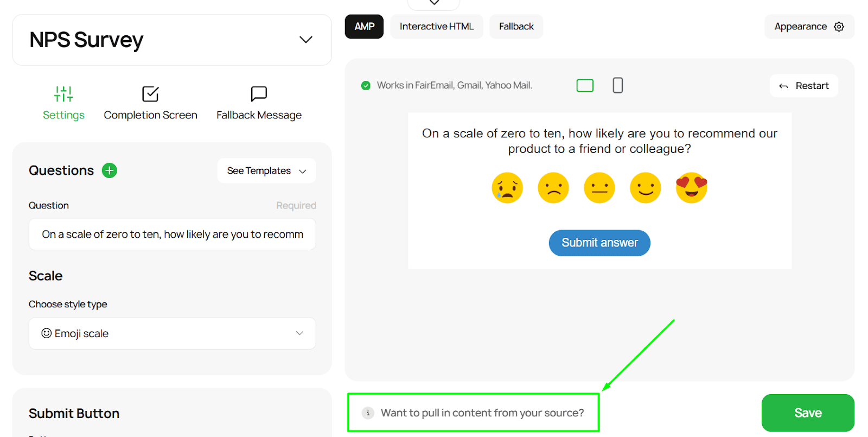The width and height of the screenshot is (868, 437).
Task: Expand the See Templates dropdown
Action: coord(266,170)
